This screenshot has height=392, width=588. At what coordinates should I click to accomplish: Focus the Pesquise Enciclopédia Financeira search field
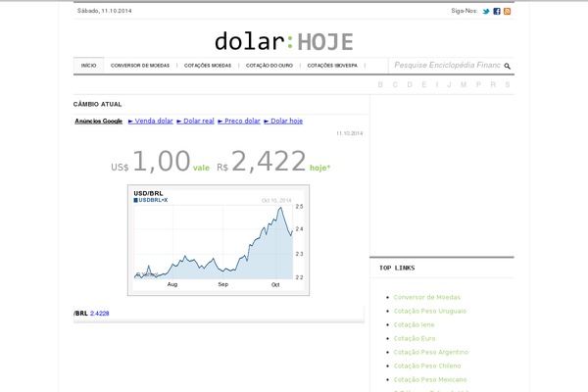[x=446, y=66]
